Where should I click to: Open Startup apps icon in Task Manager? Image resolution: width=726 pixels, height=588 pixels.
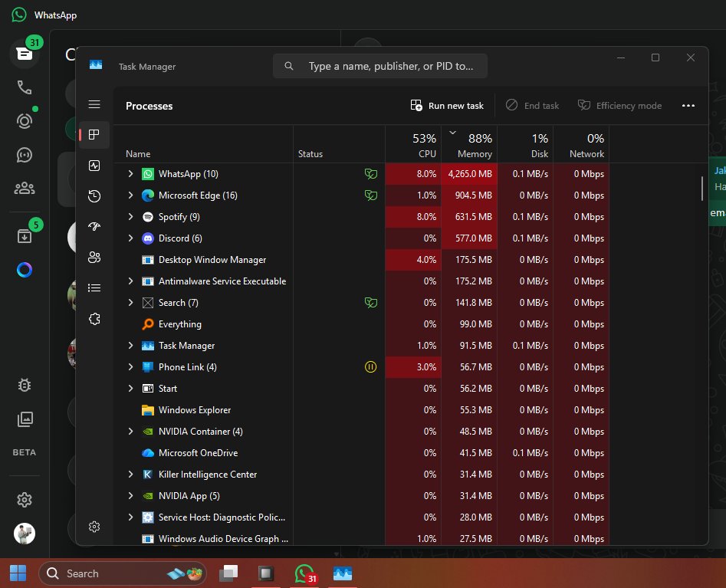[x=94, y=226]
